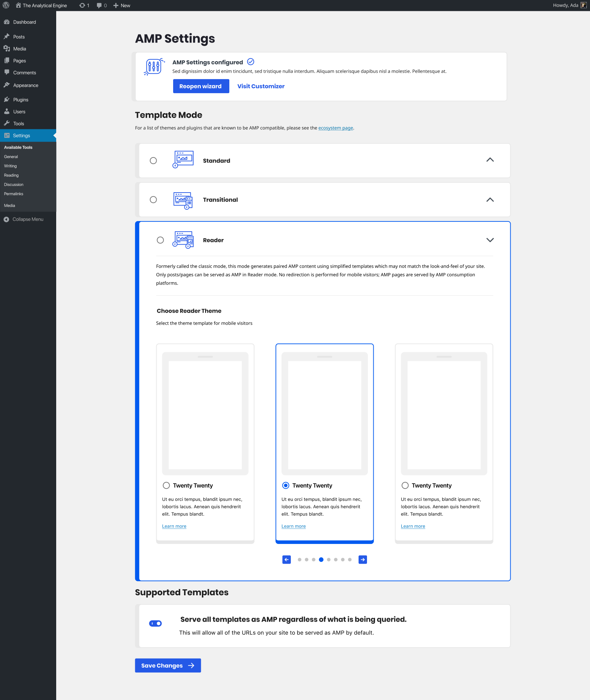Select the last Twenty Twenty theme radio

(x=405, y=485)
